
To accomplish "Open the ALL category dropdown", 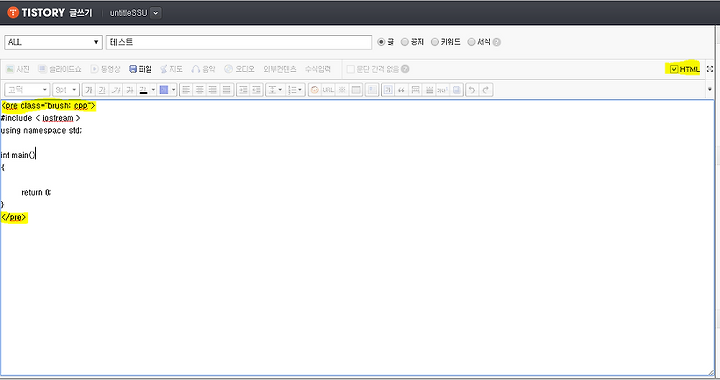I will (x=53, y=42).
